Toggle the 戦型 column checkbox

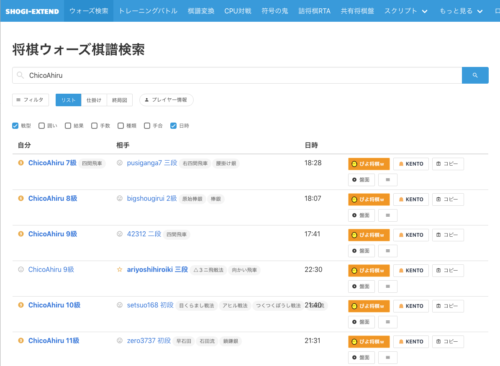pyautogui.click(x=15, y=126)
